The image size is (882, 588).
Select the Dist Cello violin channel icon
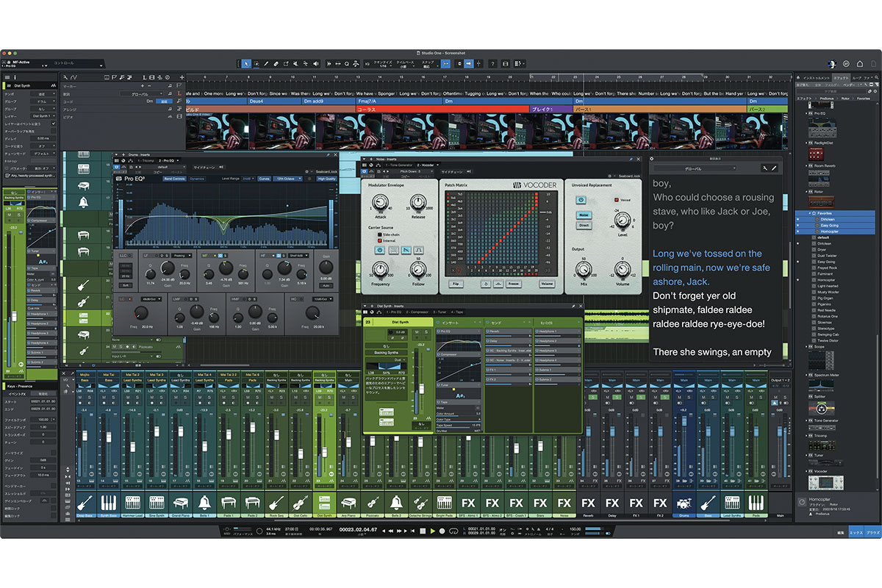pos(300,503)
